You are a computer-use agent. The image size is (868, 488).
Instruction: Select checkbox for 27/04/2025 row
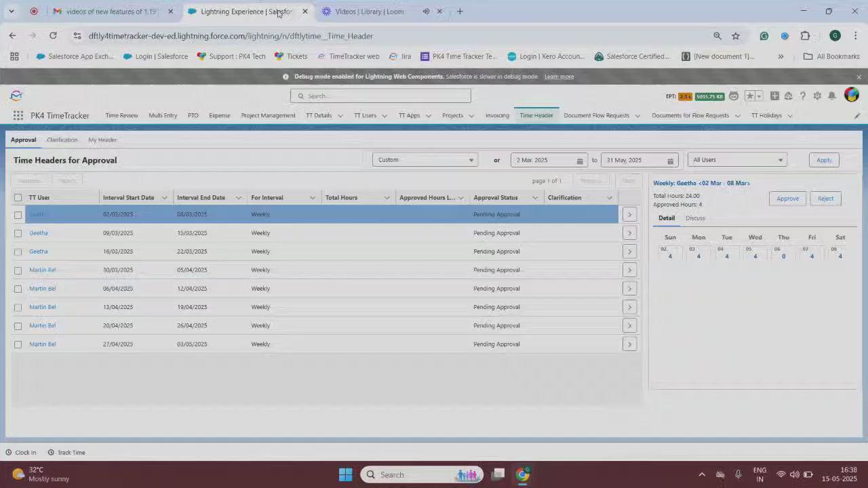tap(18, 344)
